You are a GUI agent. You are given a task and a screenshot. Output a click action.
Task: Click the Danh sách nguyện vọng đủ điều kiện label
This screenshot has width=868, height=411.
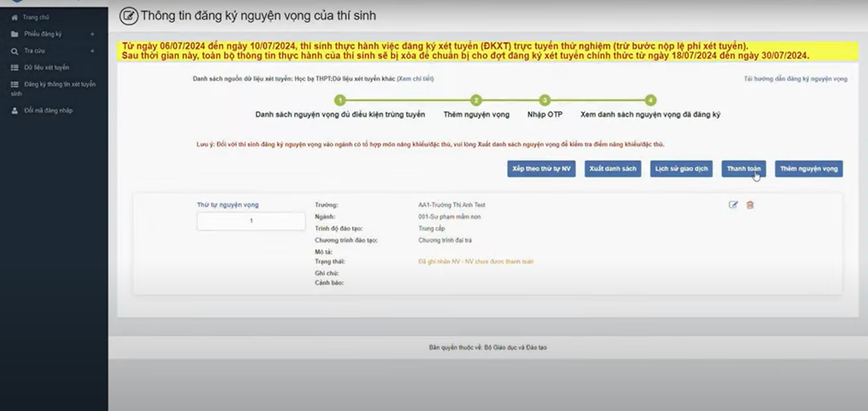click(x=340, y=115)
